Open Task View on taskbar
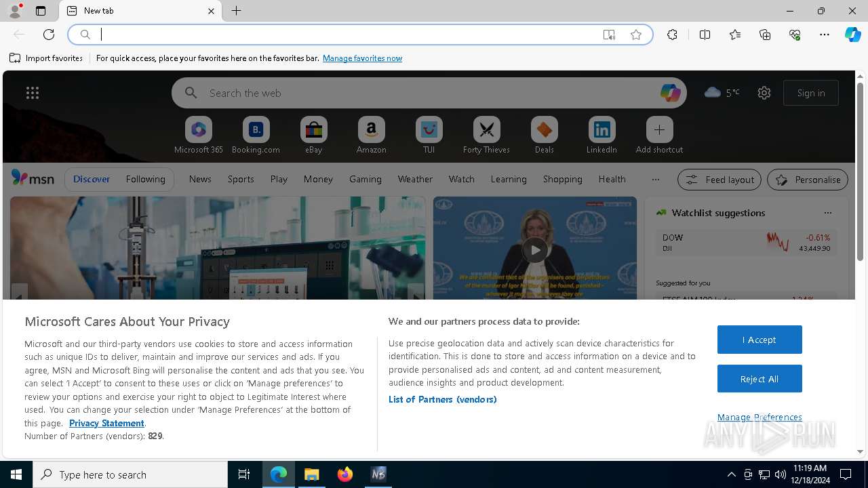Viewport: 868px width, 488px height. [244, 474]
